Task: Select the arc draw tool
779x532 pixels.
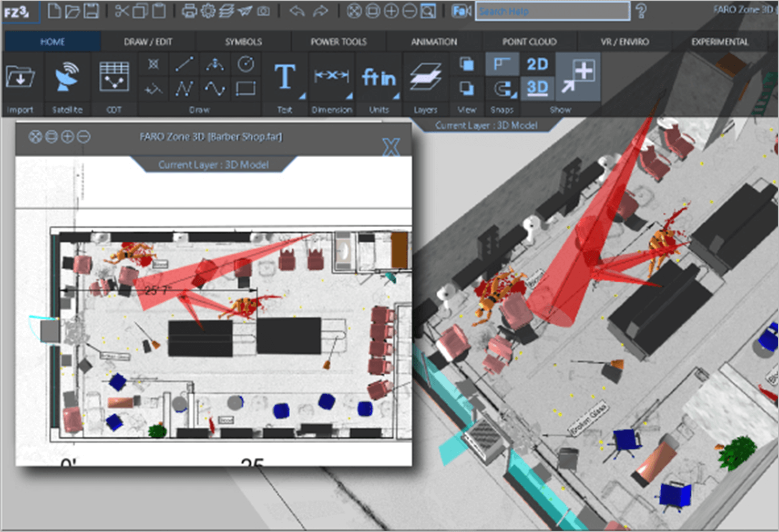Action: 215,64
